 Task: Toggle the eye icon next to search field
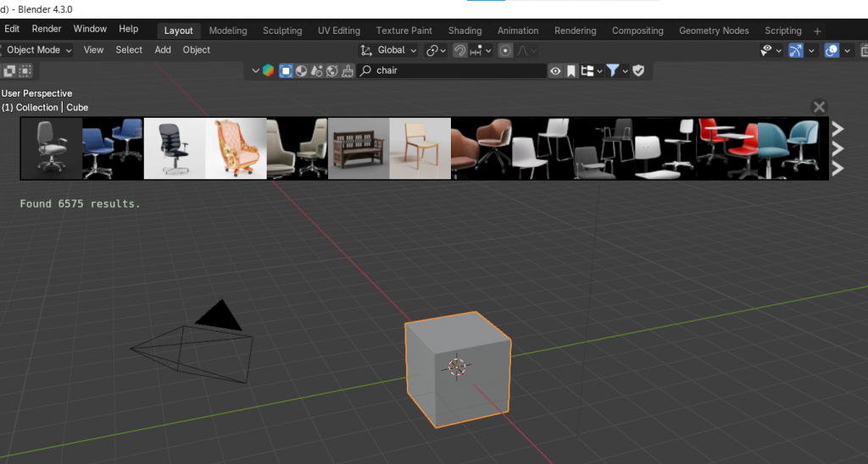click(555, 70)
